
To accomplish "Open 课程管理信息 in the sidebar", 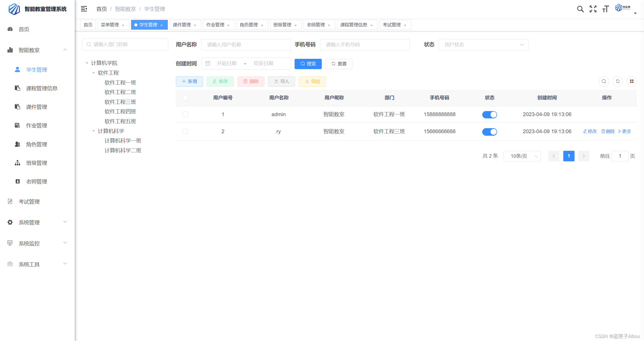I will 42,88.
